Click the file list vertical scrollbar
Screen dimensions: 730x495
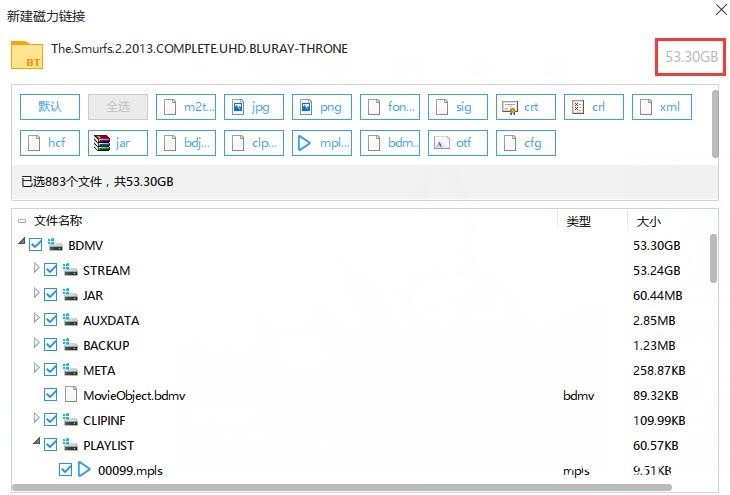[714, 258]
